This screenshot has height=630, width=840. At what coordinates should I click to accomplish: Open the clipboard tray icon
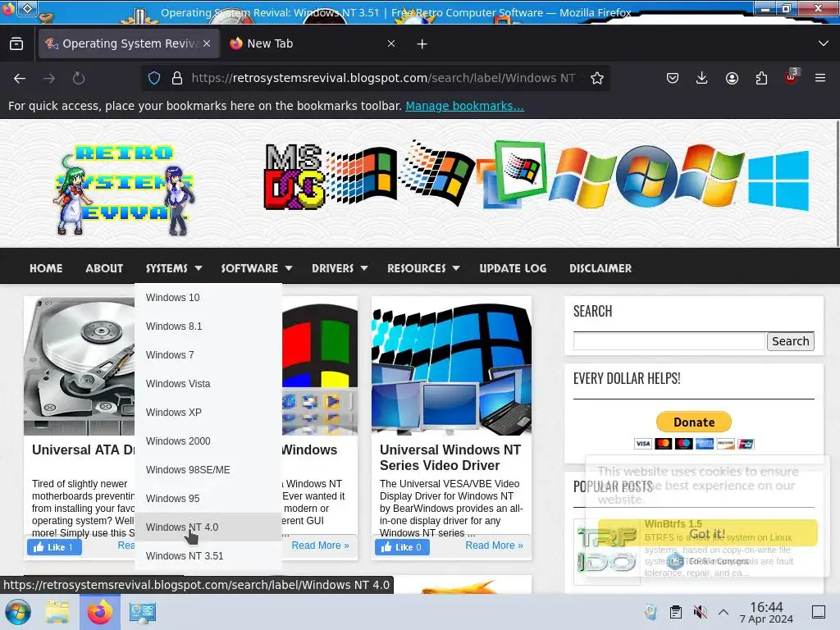tap(676, 612)
